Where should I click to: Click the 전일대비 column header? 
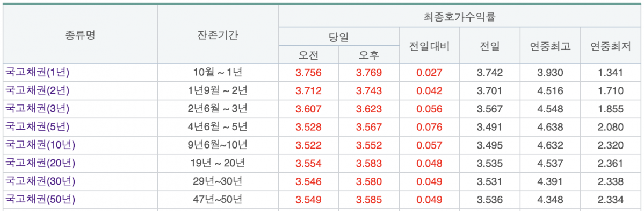tap(429, 46)
